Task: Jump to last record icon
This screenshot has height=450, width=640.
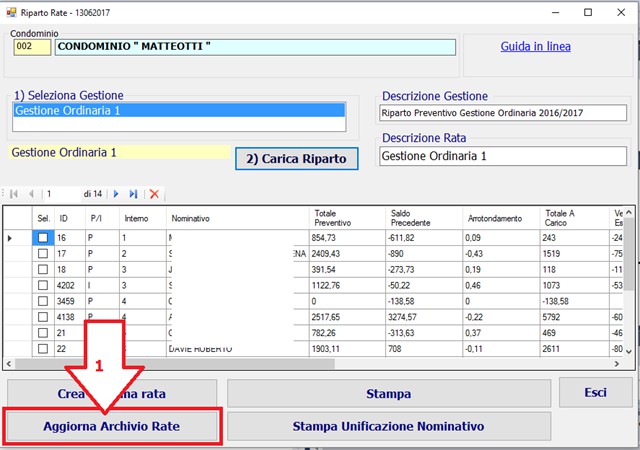Action: pos(133,194)
